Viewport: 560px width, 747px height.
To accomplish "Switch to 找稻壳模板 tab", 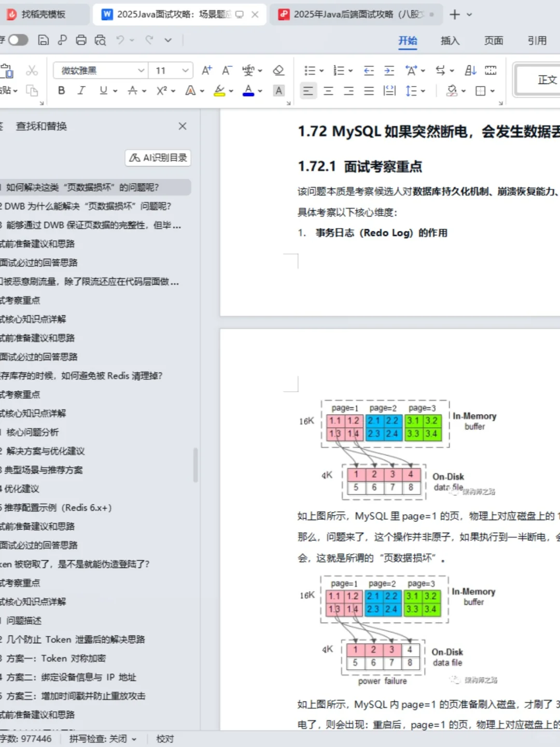I will click(44, 15).
